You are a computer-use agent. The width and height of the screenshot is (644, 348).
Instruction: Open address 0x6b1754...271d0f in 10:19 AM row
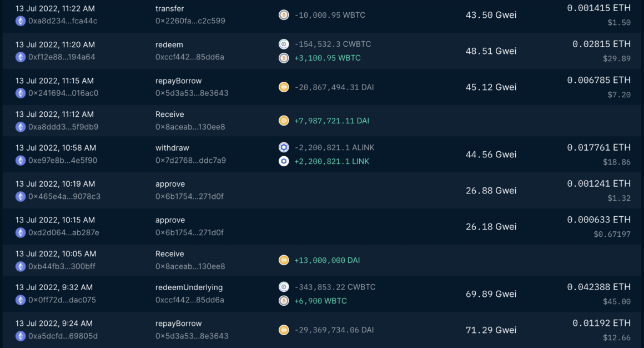pos(189,197)
